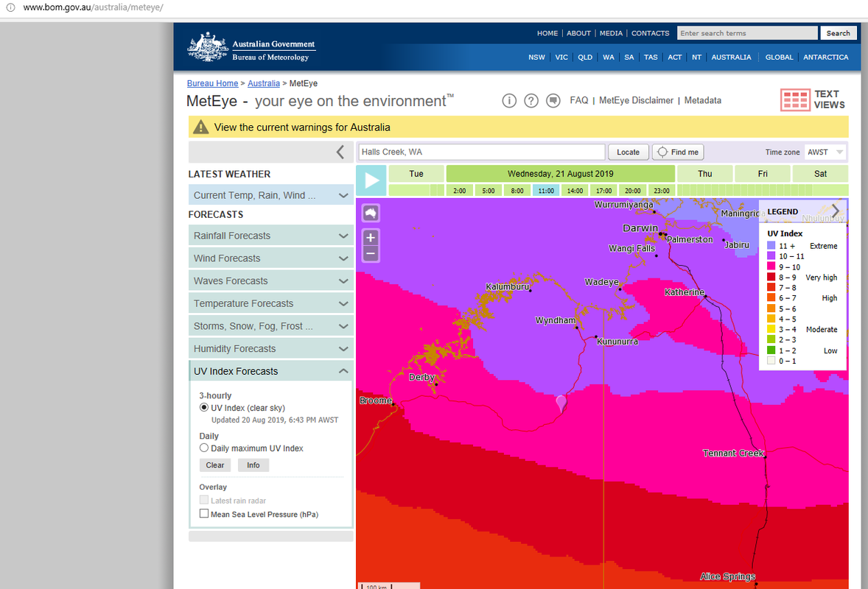Open the GLOBAL menu item

tap(779, 57)
